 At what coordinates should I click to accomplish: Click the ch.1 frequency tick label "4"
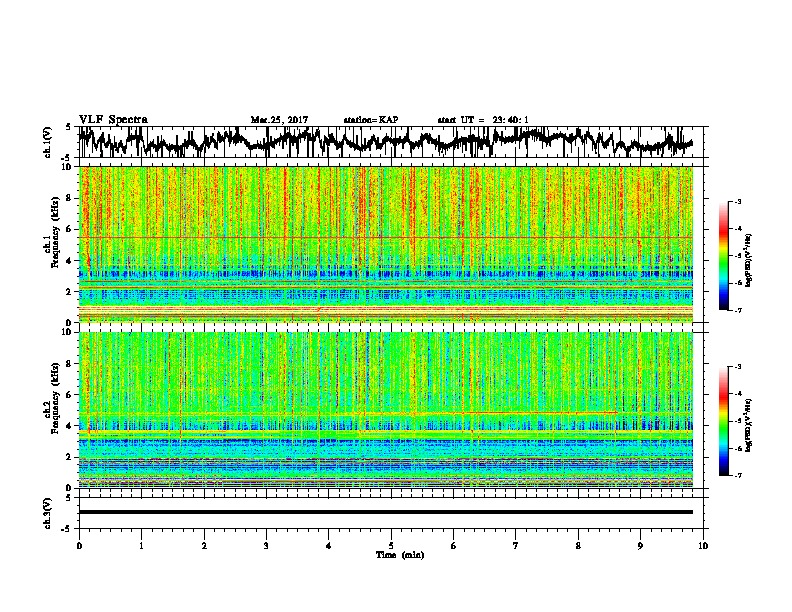[x=71, y=261]
